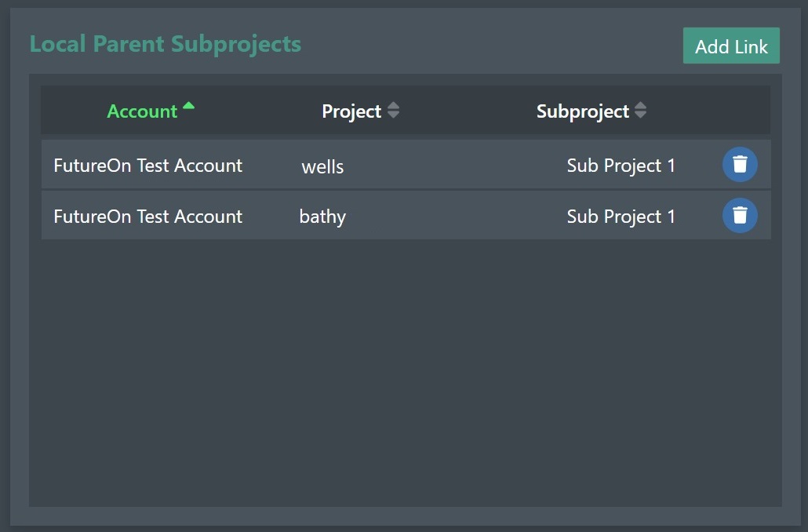Sort table by Account column

(x=150, y=111)
